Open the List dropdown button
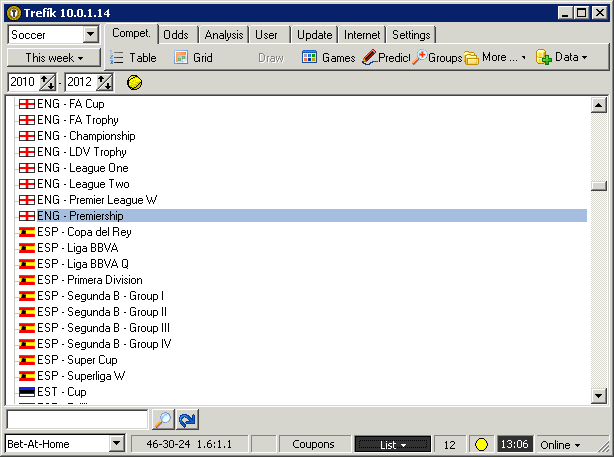 tap(392, 444)
